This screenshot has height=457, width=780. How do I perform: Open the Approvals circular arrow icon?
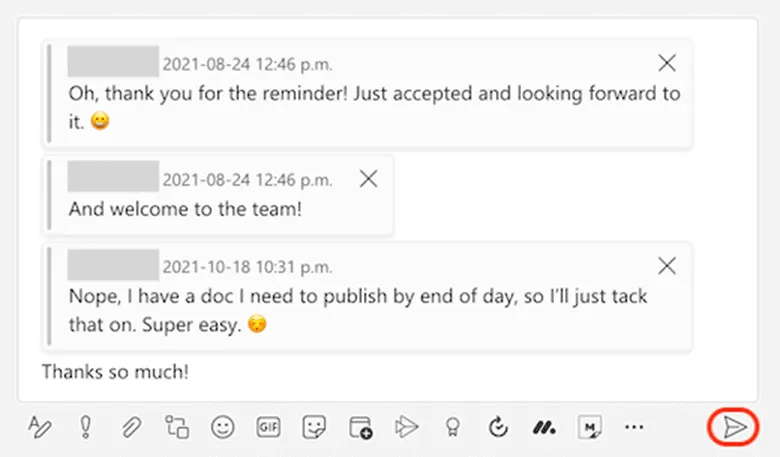click(498, 427)
